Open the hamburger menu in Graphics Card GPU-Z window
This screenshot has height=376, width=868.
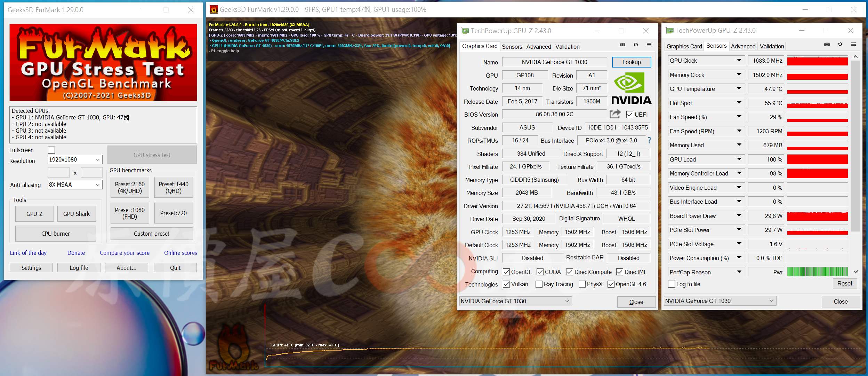coord(649,45)
